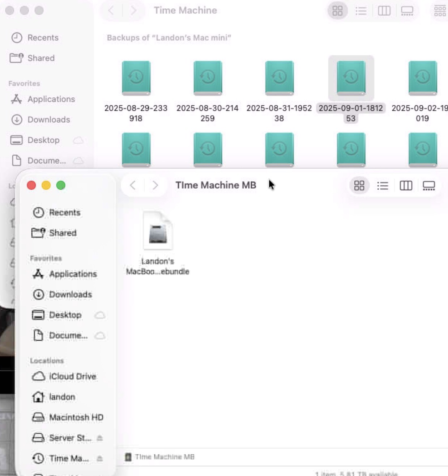The image size is (448, 476).
Task: Select backup 2025-09-01-181253 folder icon
Action: click(x=351, y=78)
